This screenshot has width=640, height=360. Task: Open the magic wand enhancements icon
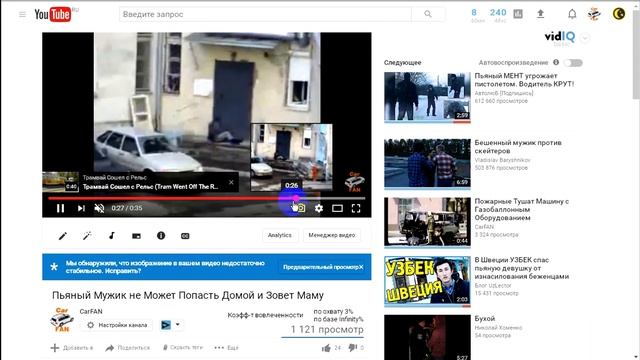click(x=87, y=236)
